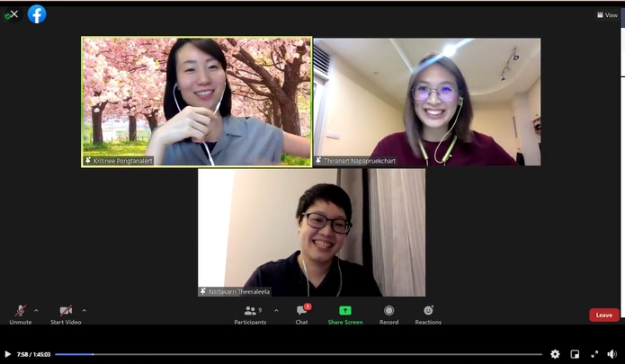Play the video with the play button

7,354
